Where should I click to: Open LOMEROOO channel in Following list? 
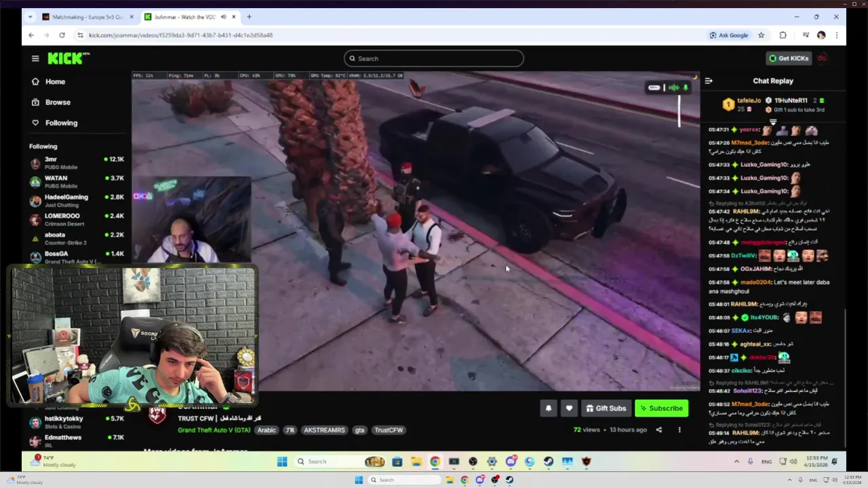point(77,219)
